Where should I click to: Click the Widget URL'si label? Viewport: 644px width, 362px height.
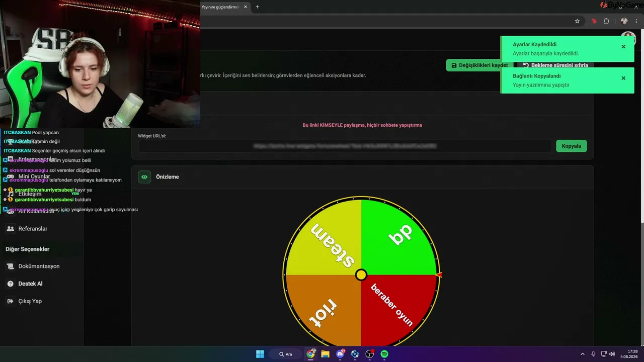[x=152, y=136]
